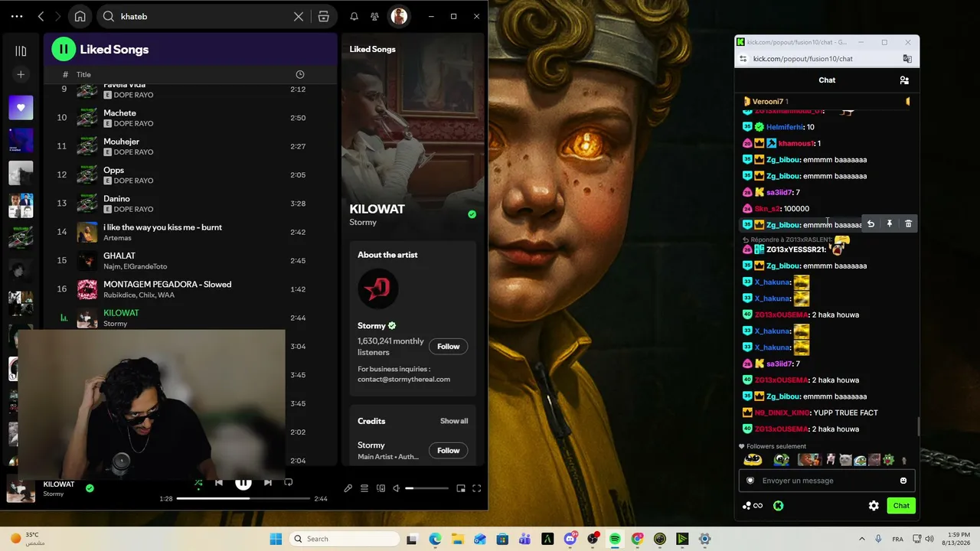Show lyrics with the microphone icon

click(348, 488)
